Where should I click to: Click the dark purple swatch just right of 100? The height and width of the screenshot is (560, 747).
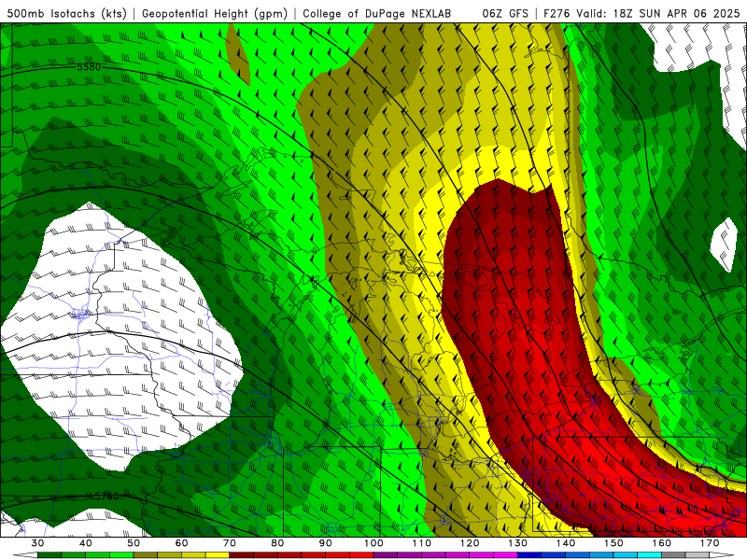pos(386,555)
